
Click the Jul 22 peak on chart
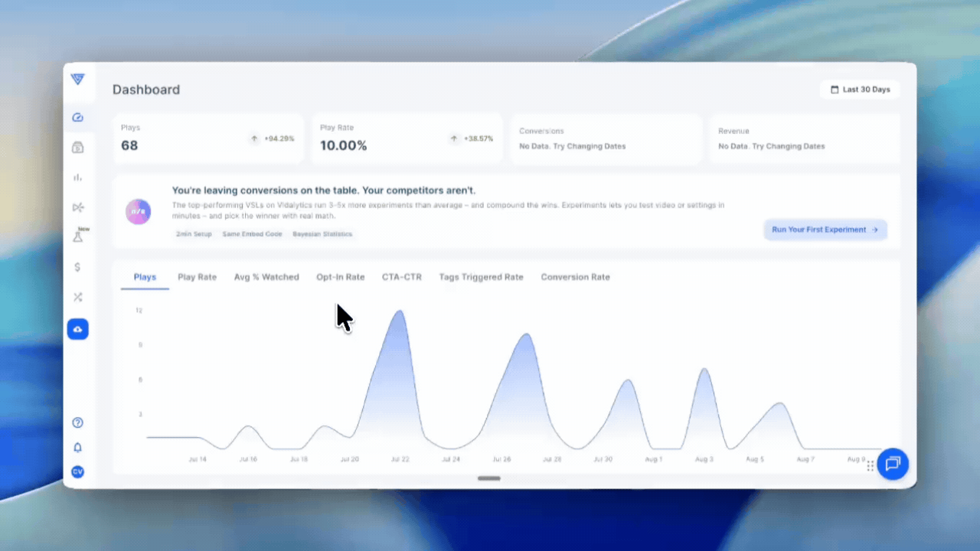click(x=399, y=312)
